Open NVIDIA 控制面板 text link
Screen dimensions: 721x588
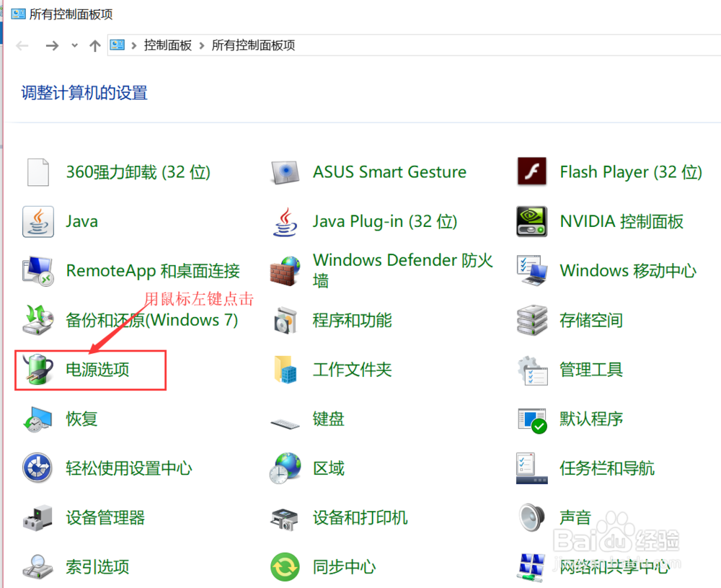(x=622, y=221)
